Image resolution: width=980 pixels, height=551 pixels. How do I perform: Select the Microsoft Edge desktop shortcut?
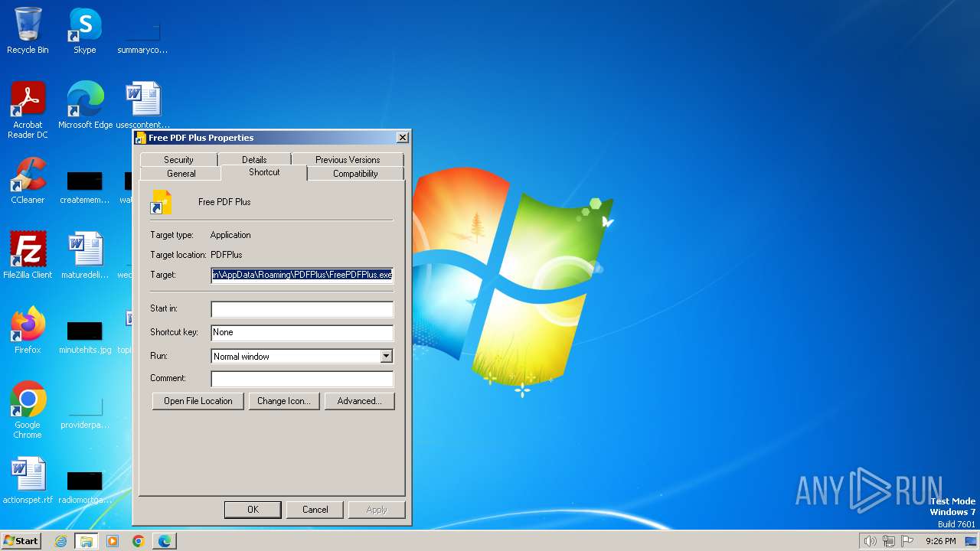(85, 106)
